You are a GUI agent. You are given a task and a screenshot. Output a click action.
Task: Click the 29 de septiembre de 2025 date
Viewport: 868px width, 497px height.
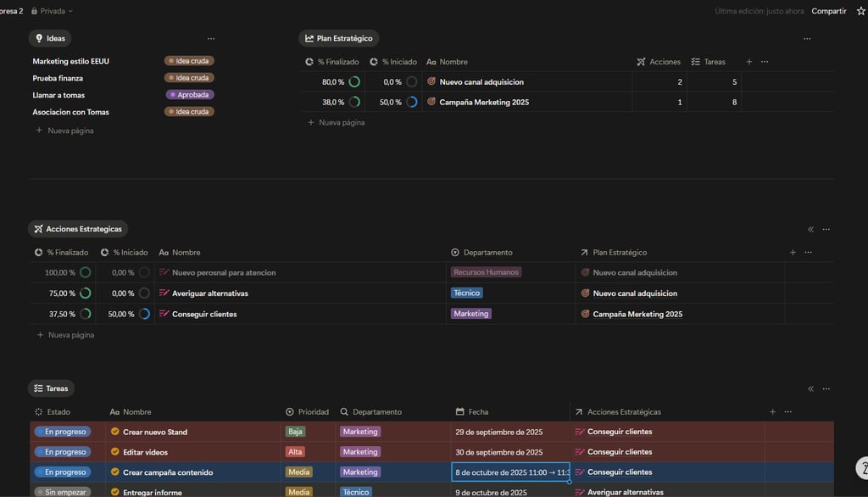click(x=498, y=433)
